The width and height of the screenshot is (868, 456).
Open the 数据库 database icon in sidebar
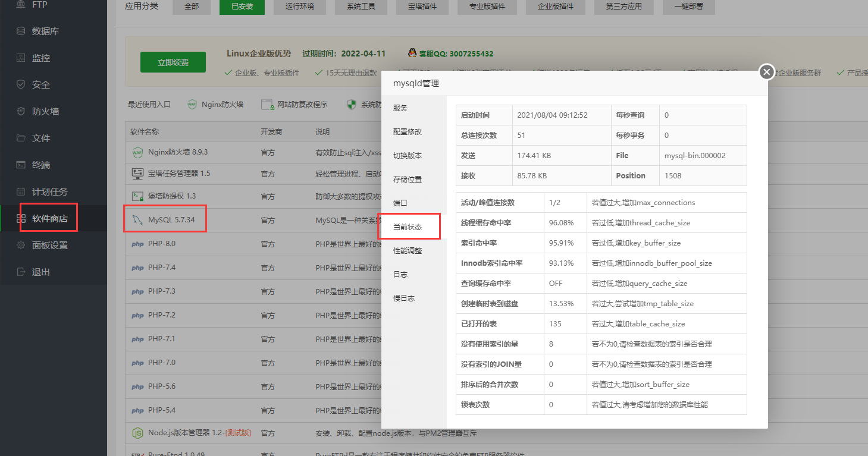coord(21,31)
